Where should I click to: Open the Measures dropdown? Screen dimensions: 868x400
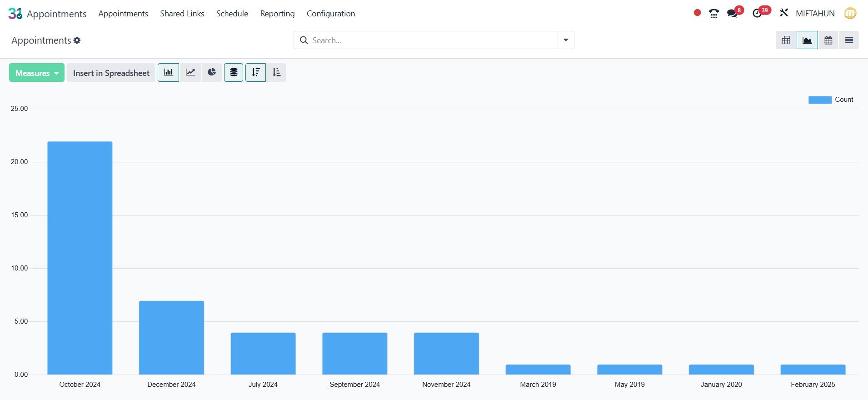[x=37, y=73]
